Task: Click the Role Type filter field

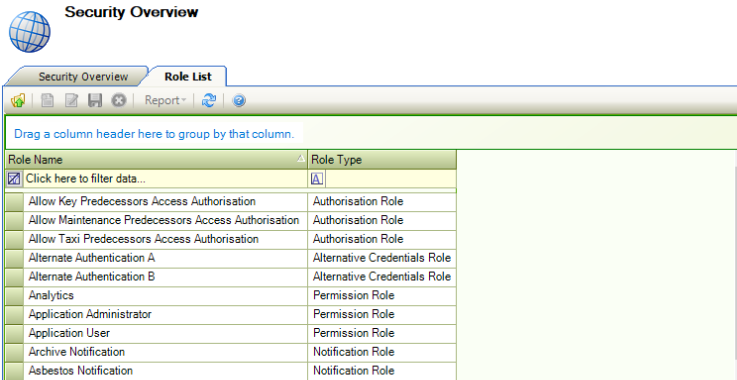Action: point(390,179)
